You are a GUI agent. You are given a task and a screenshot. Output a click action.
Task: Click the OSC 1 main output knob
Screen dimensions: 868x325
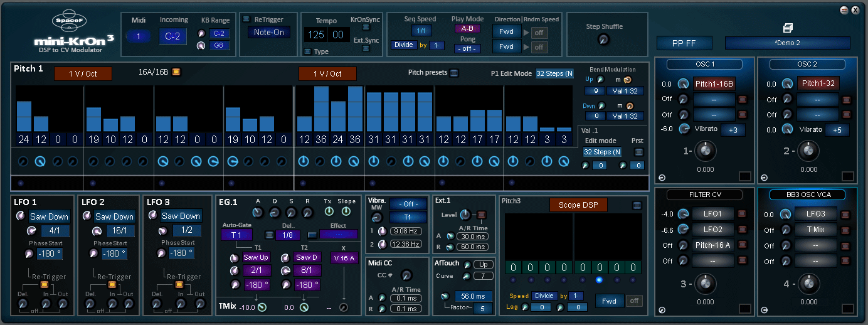pos(705,151)
